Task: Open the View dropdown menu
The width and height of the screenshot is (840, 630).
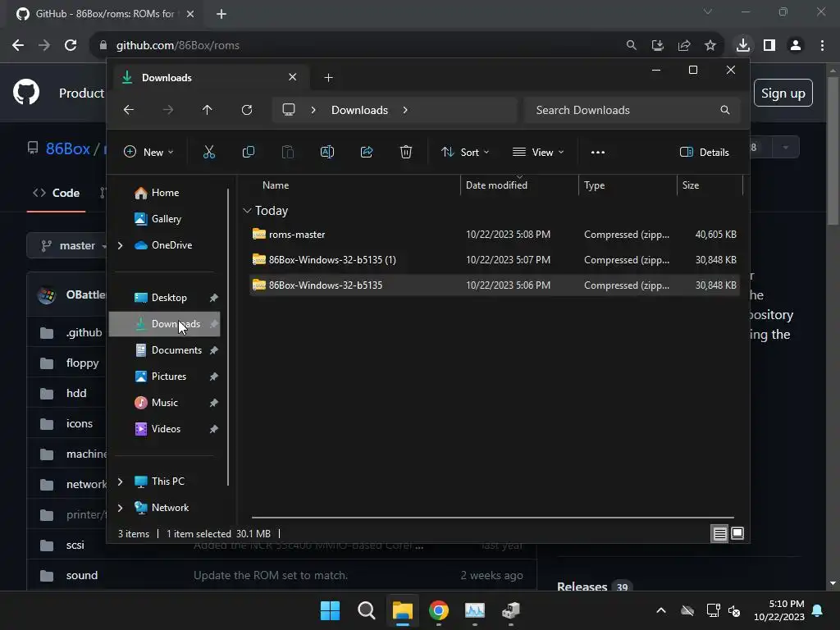Action: [538, 152]
